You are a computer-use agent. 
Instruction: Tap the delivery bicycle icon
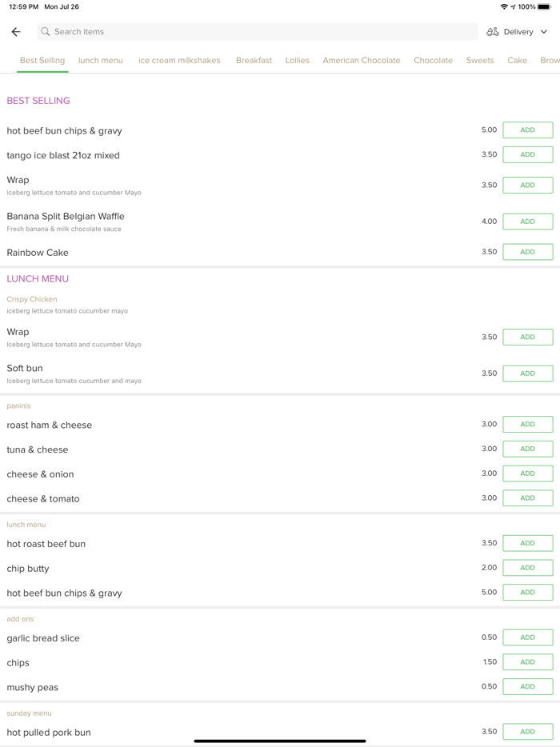(x=493, y=32)
